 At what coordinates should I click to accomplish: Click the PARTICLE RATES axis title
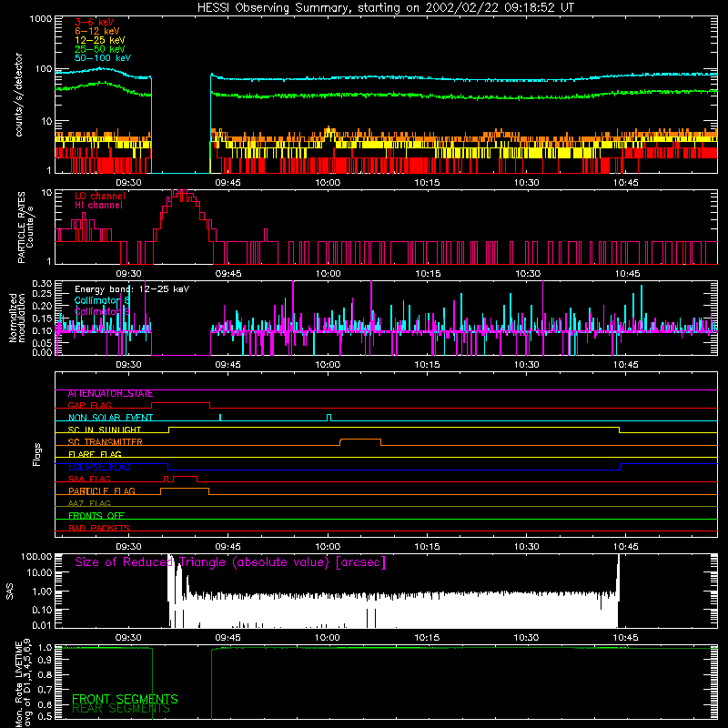coord(21,227)
